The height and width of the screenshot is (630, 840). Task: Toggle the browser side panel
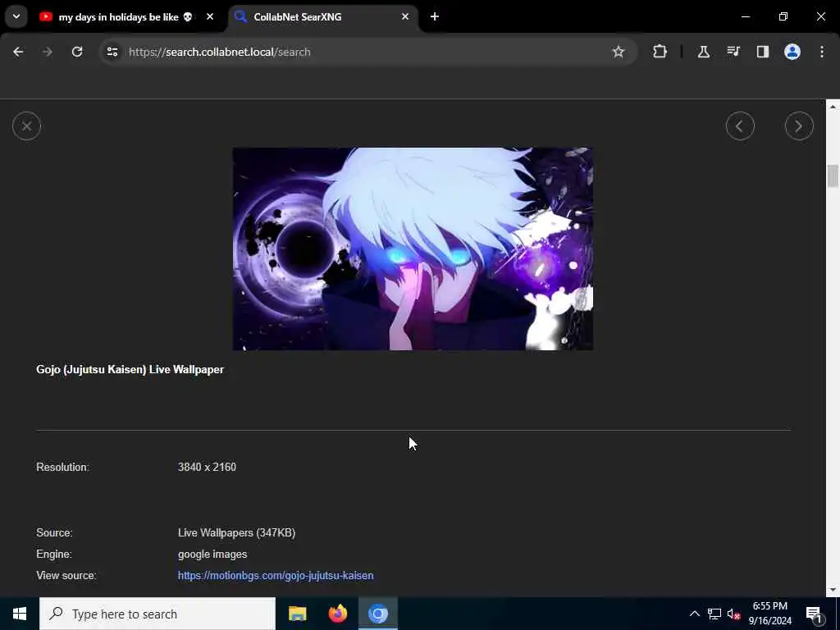coord(763,52)
